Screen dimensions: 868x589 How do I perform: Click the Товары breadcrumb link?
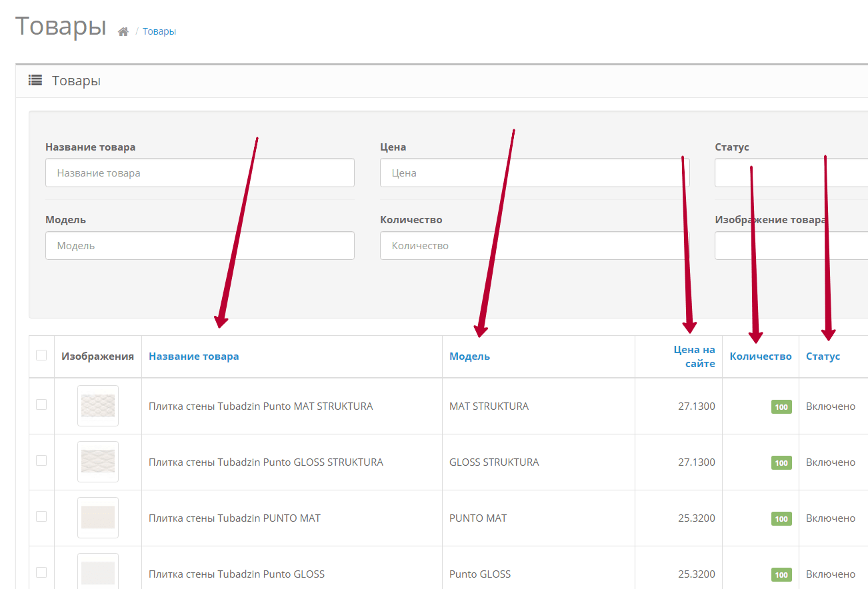tap(159, 31)
